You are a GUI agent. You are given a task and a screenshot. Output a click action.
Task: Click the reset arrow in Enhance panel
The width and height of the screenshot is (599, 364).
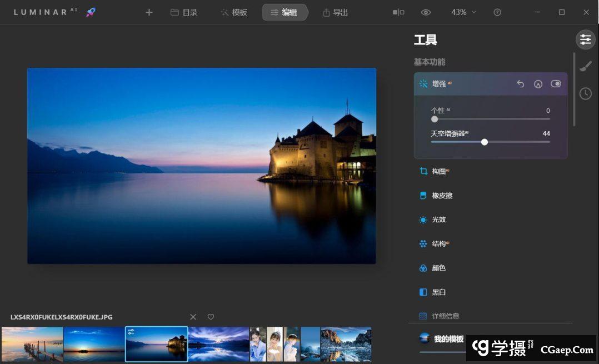tap(520, 84)
